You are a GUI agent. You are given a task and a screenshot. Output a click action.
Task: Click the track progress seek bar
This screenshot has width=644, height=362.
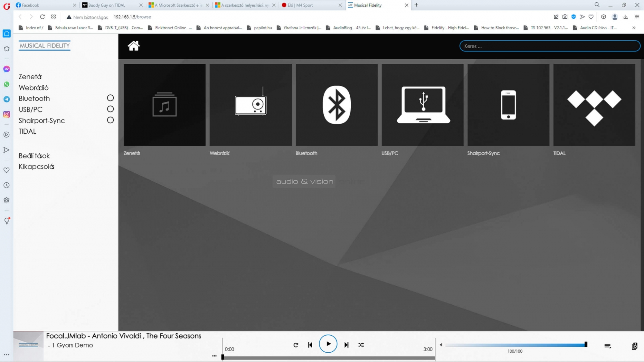(x=328, y=357)
